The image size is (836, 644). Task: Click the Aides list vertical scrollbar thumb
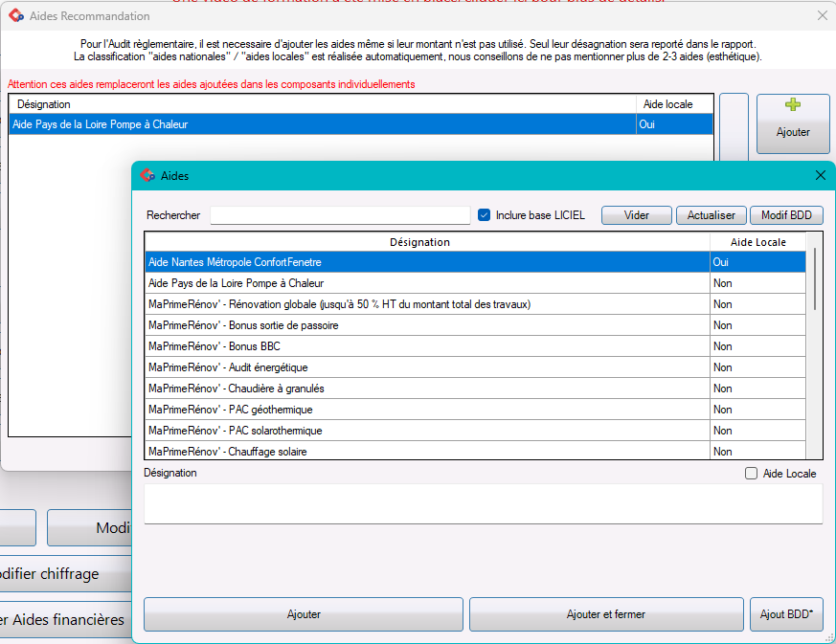815,278
